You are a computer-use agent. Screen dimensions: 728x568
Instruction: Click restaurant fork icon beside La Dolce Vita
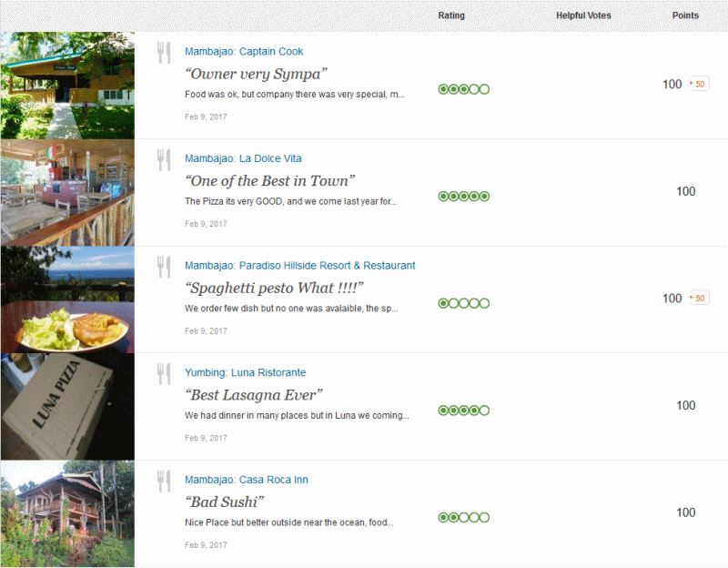point(164,160)
